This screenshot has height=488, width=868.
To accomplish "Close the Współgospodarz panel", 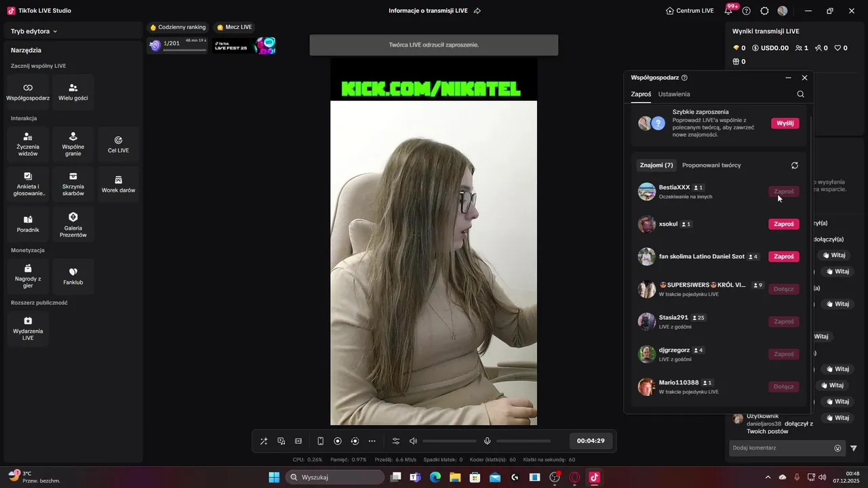I will (x=805, y=78).
